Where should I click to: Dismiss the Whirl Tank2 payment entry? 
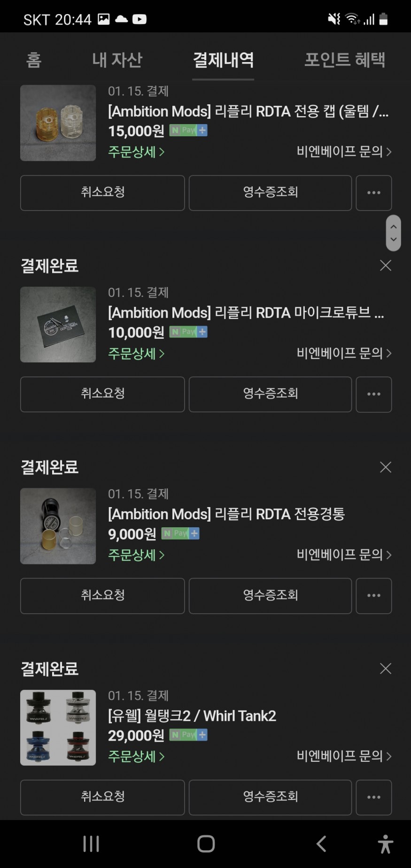pos(385,669)
